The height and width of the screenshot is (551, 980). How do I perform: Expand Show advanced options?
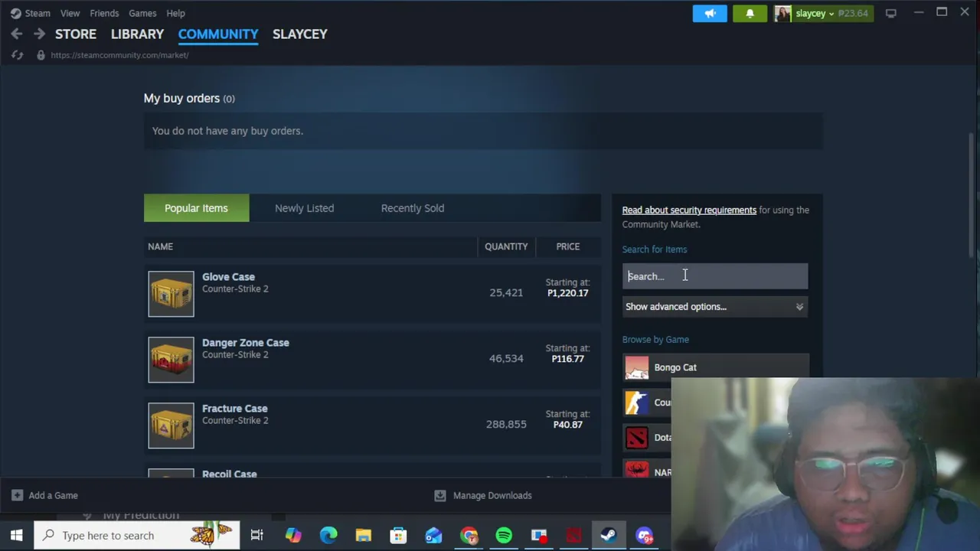pyautogui.click(x=714, y=307)
